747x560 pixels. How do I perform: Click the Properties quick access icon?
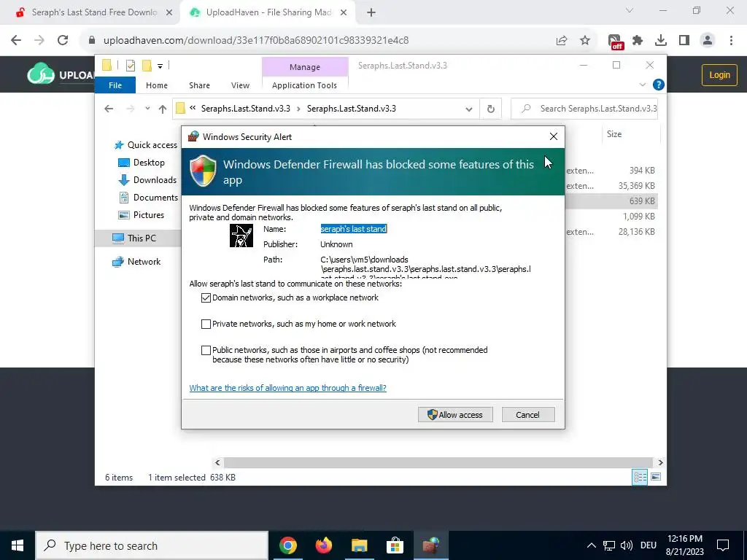coord(130,65)
